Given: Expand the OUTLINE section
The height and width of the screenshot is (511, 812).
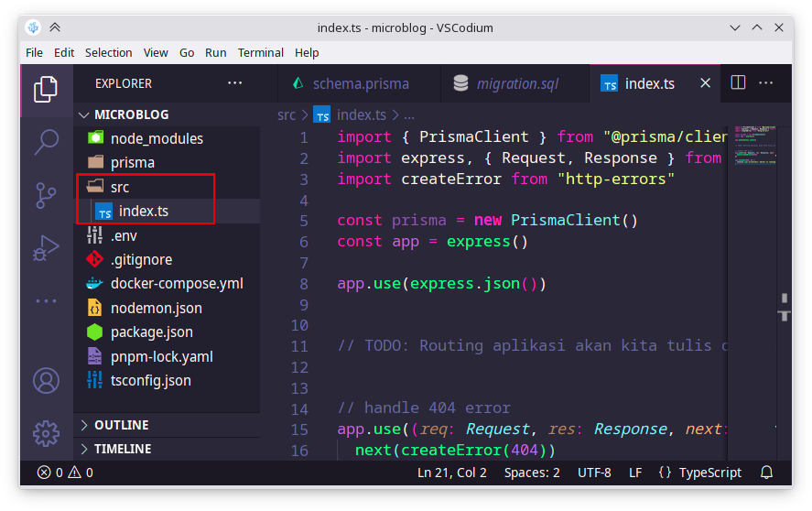Looking at the screenshot, I should pyautogui.click(x=121, y=425).
